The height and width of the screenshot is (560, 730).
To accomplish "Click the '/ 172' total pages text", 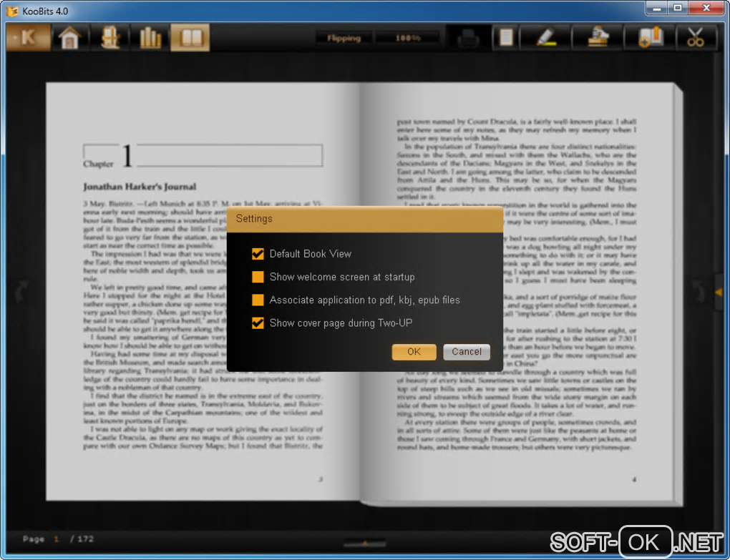I will tap(82, 539).
